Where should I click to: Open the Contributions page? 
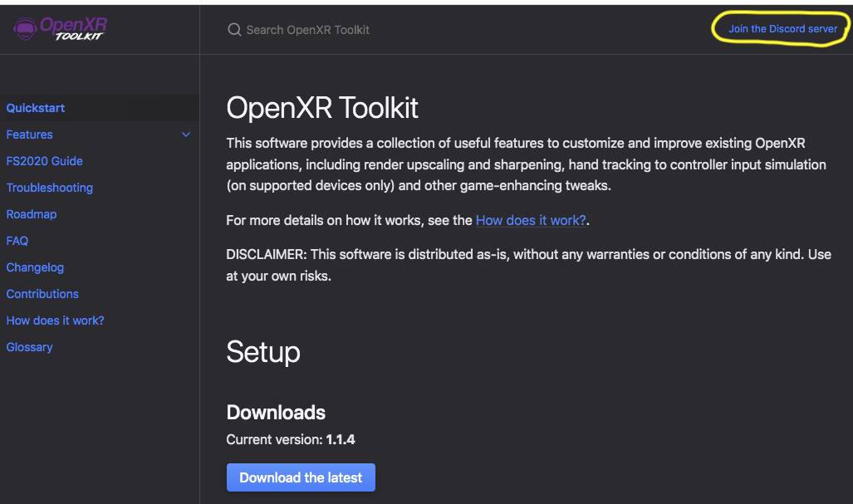tap(42, 294)
